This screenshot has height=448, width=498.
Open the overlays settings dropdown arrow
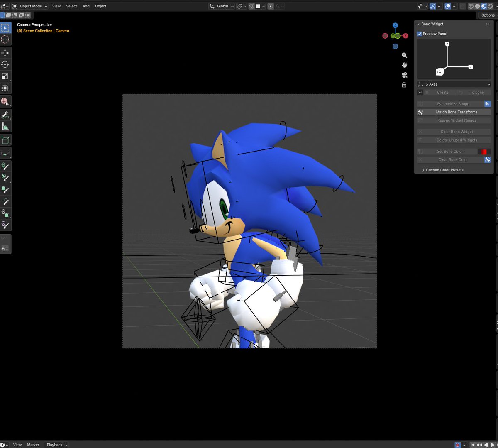454,6
